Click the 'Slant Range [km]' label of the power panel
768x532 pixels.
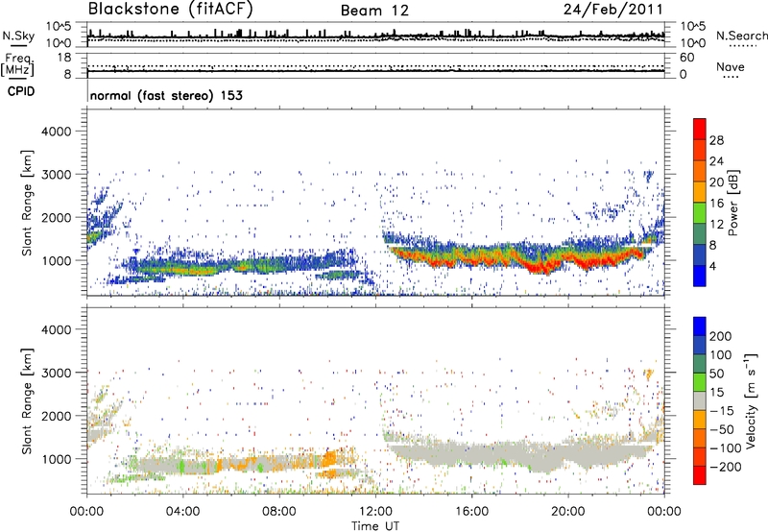[27, 203]
